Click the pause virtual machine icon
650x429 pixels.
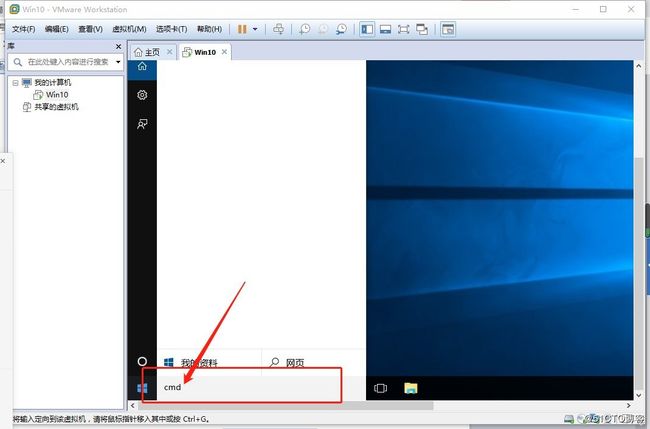[x=242, y=29]
